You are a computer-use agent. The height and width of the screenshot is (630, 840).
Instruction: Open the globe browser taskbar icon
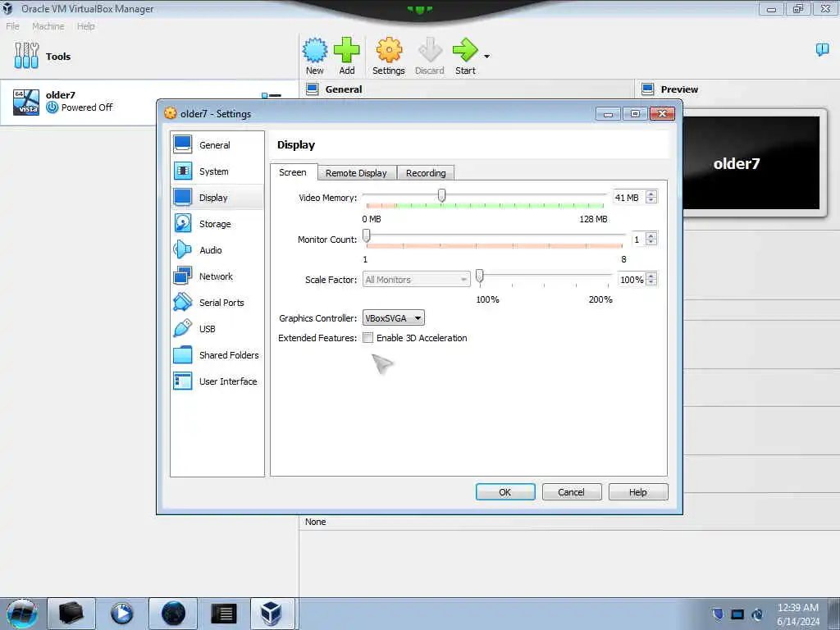(173, 614)
